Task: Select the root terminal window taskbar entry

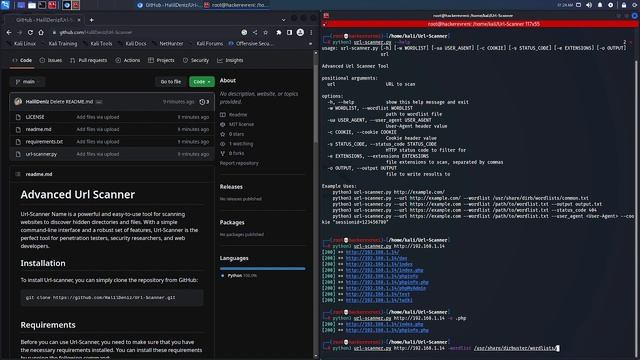Action: tap(236, 5)
